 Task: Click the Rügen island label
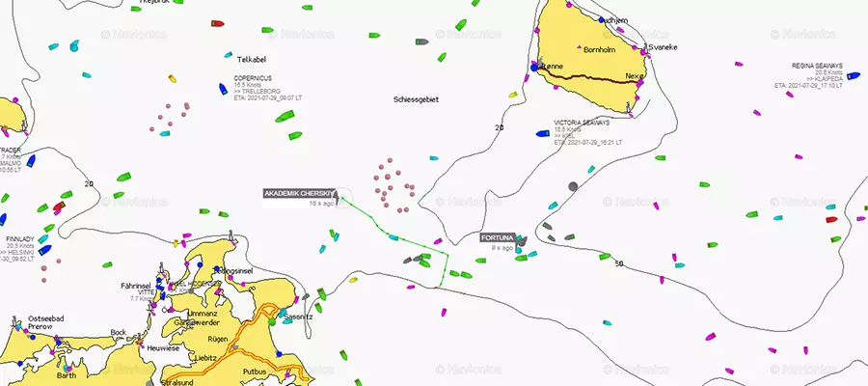pos(217,340)
